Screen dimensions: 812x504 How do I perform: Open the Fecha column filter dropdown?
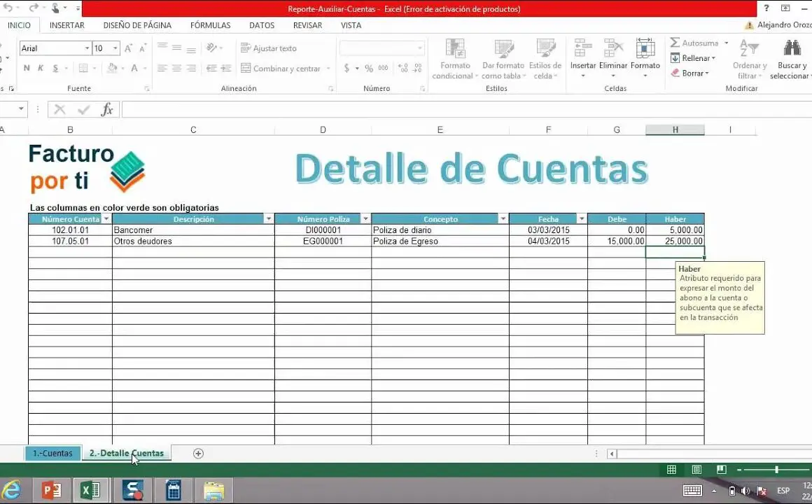pyautogui.click(x=581, y=219)
